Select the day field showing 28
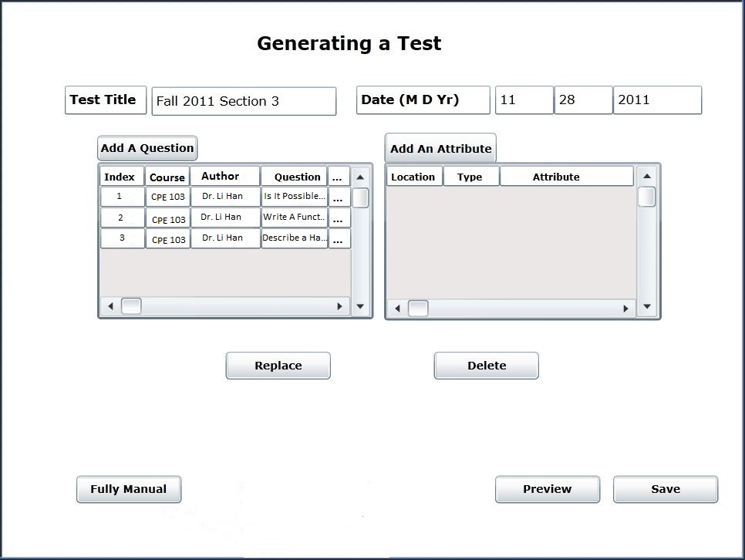The image size is (745, 560). click(583, 100)
